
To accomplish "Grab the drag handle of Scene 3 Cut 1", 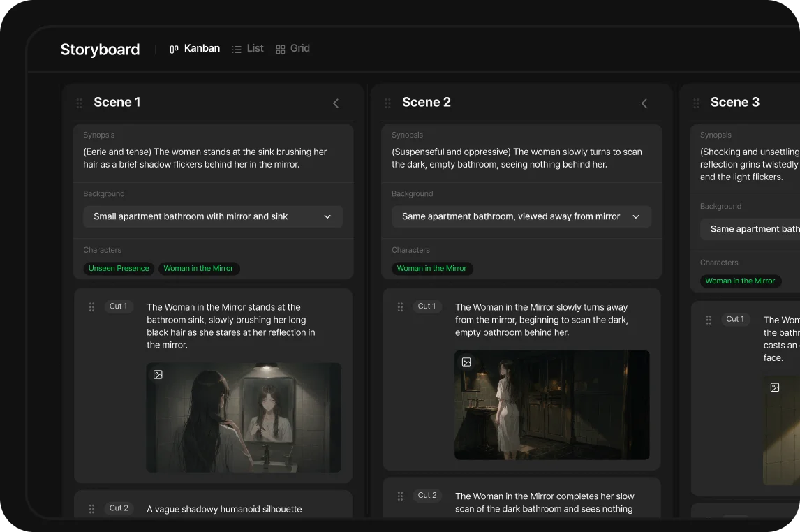I will pyautogui.click(x=709, y=320).
